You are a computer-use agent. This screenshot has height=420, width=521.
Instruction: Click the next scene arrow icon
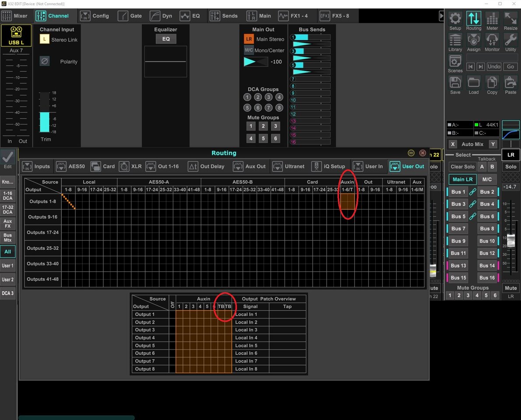point(480,67)
